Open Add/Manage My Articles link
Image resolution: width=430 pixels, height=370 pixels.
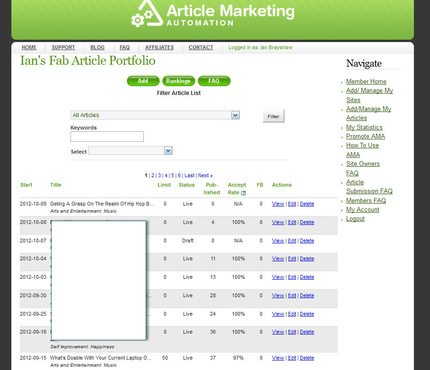(x=369, y=113)
